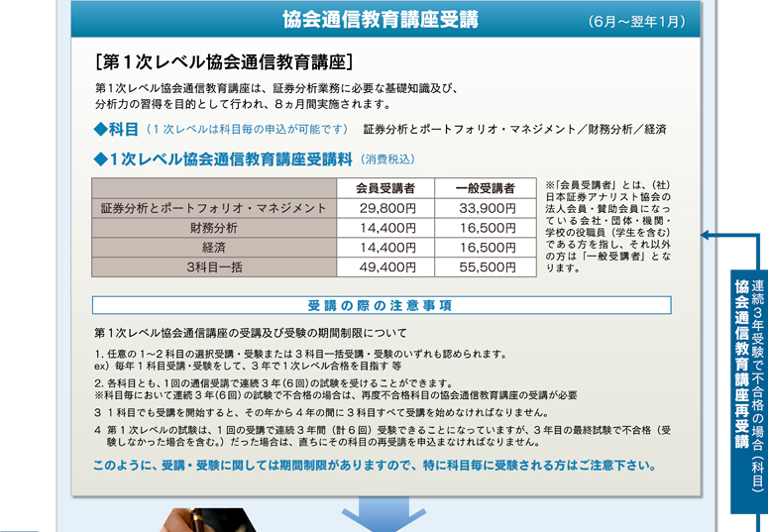
Task: Click the diamond bullet beside 科目
Action: pyautogui.click(x=100, y=130)
